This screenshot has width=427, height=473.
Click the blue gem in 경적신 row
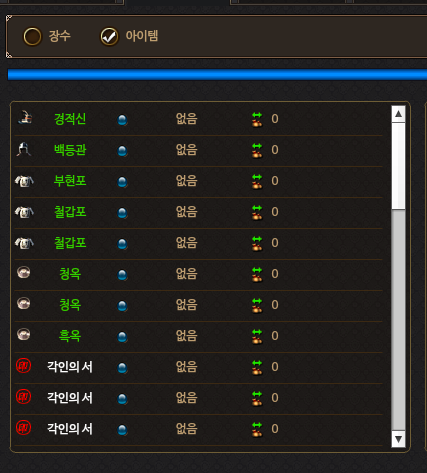tap(122, 120)
